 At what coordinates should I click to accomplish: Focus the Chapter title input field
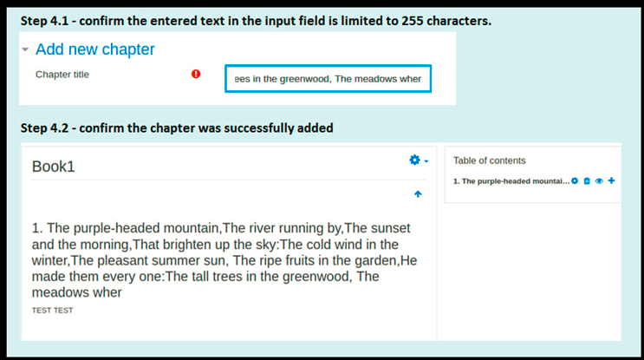(x=328, y=78)
